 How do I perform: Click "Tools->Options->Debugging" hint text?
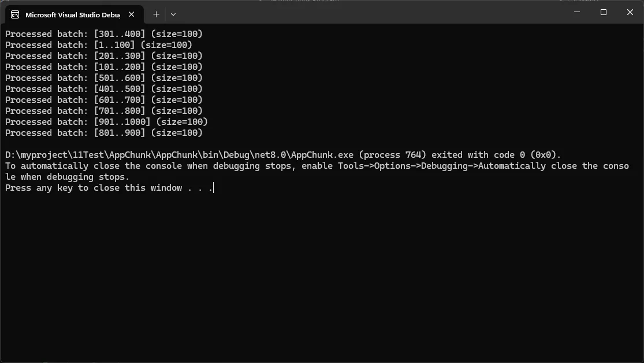[x=403, y=166]
